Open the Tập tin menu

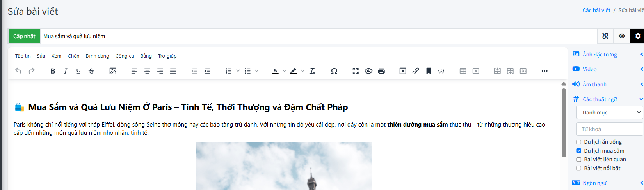pyautogui.click(x=23, y=56)
